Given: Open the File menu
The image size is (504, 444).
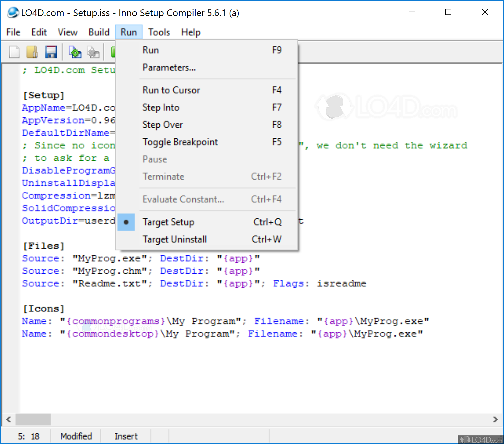Looking at the screenshot, I should (13, 32).
